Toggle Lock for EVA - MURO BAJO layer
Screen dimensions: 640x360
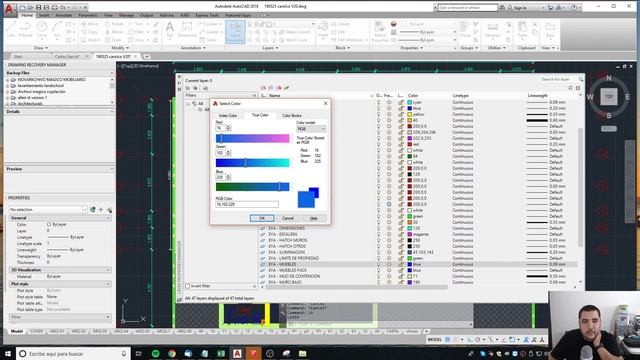click(400, 282)
